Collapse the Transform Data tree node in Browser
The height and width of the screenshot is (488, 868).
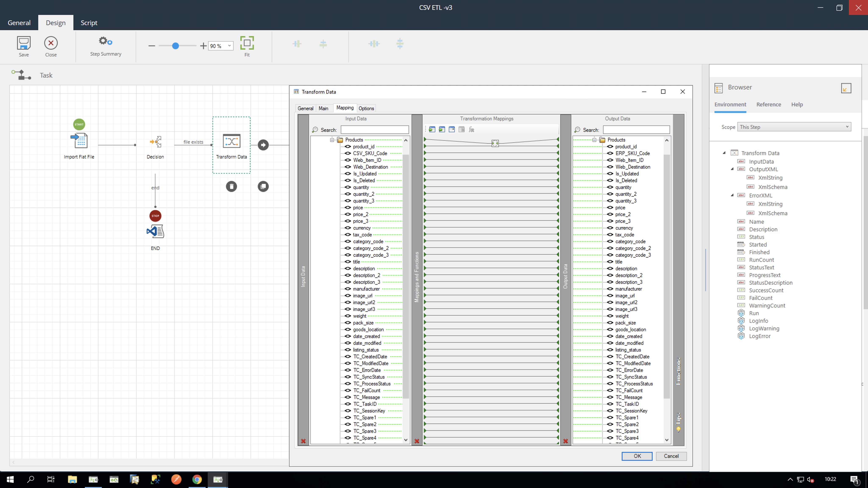[x=724, y=153]
